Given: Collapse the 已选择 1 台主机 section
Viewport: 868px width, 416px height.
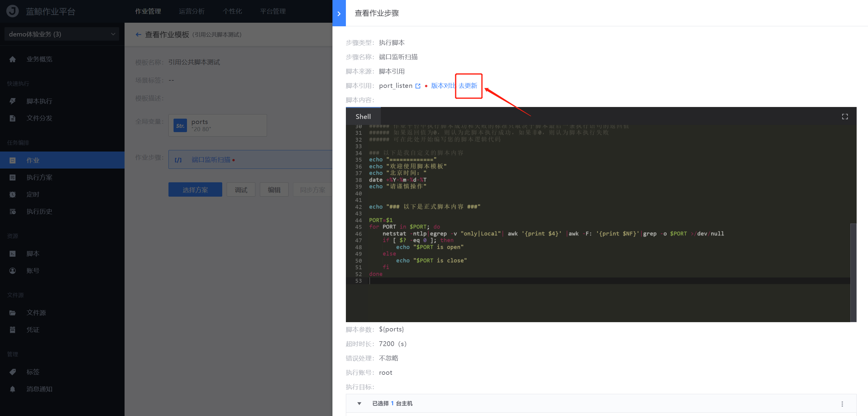Looking at the screenshot, I should pyautogui.click(x=359, y=403).
